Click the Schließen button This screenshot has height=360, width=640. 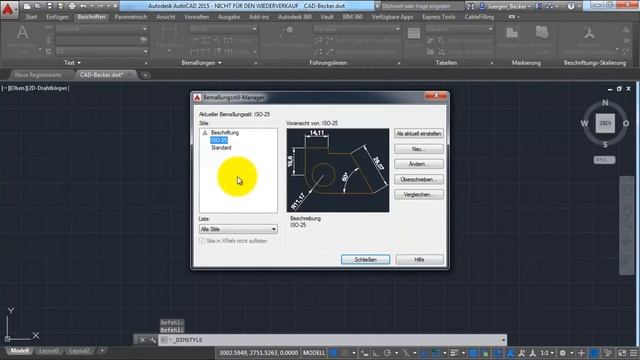pos(365,260)
